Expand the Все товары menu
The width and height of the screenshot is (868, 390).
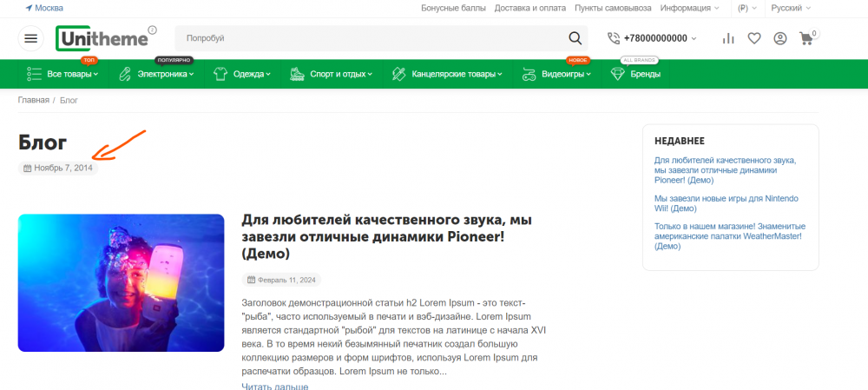click(73, 74)
